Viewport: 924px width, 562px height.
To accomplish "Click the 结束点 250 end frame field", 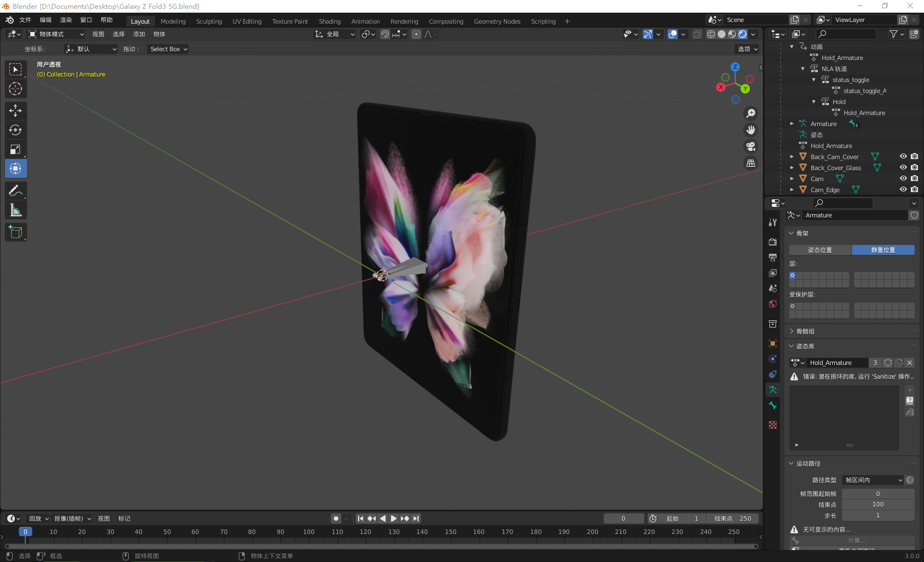I will click(x=733, y=519).
